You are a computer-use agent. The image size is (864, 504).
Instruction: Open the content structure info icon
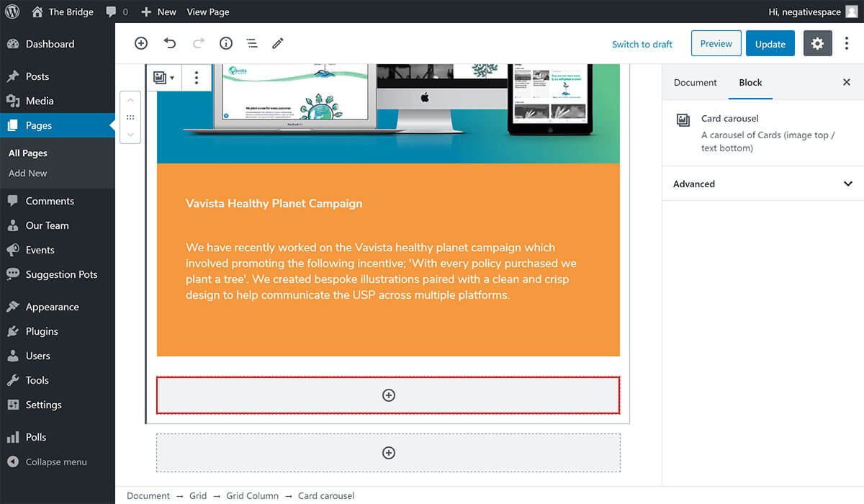[x=226, y=43]
